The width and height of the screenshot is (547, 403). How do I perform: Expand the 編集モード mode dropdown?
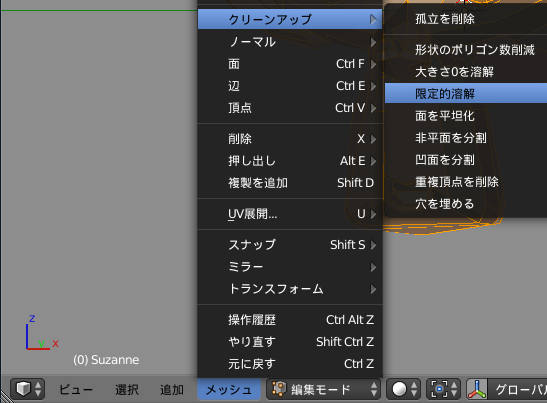coord(323,389)
